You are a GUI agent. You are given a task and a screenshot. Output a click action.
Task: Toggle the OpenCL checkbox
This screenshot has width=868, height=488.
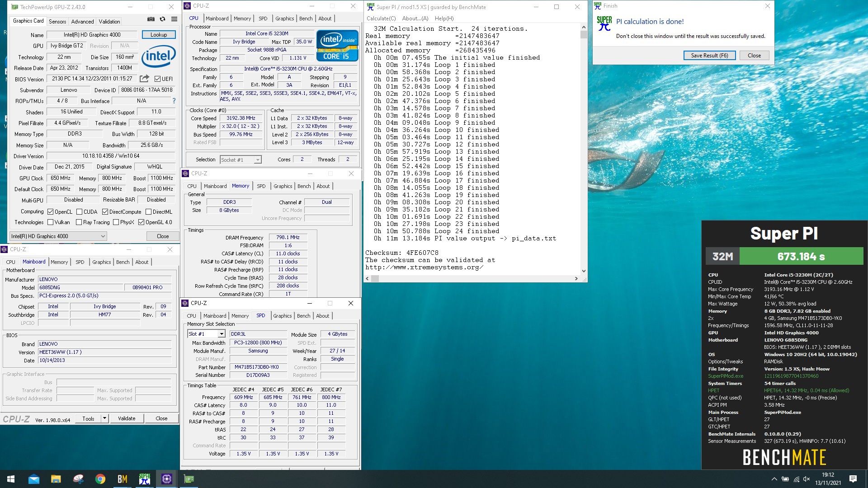click(x=51, y=211)
